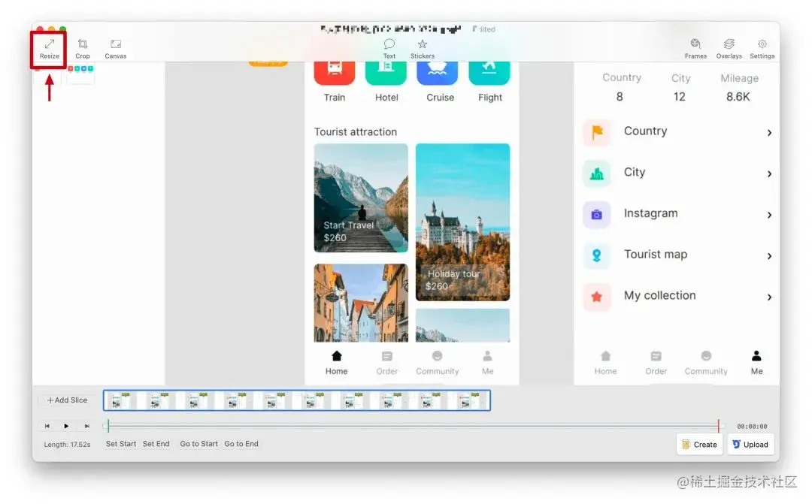
Task: Open the Overlays panel
Action: [729, 49]
